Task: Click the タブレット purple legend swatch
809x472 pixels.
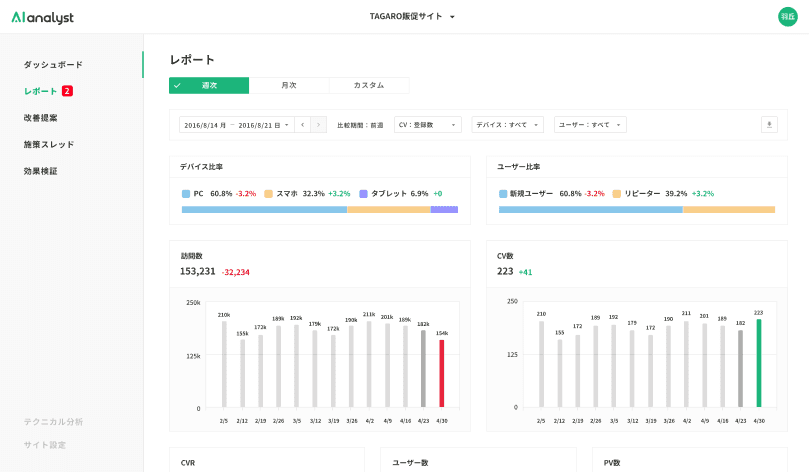Action: tap(363, 194)
